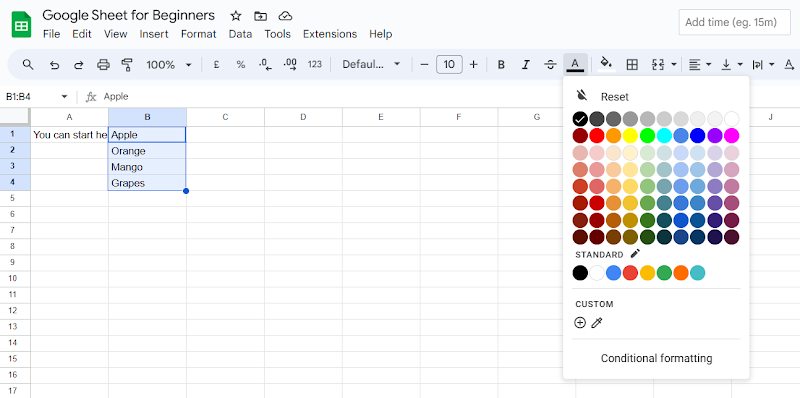Activate the paint format tool
Screen dimensions: 800x398
coord(127,65)
